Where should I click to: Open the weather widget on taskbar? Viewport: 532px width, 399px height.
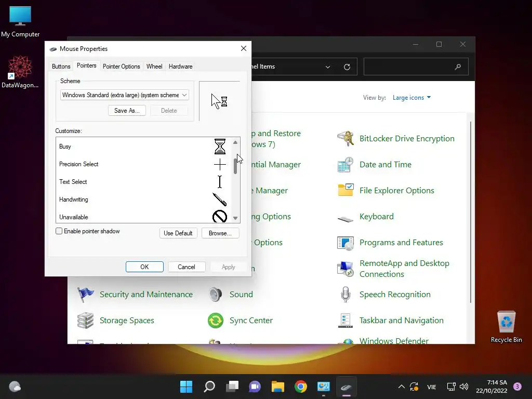coord(15,387)
